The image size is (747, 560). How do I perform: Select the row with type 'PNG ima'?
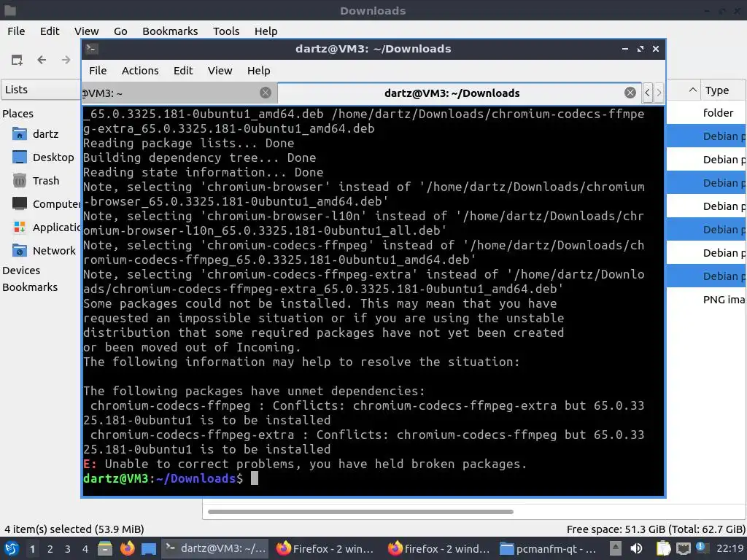[x=706, y=300]
